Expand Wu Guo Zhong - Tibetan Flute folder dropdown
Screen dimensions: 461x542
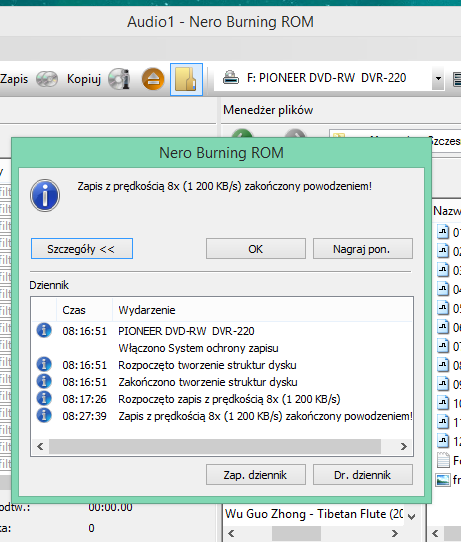[411, 516]
